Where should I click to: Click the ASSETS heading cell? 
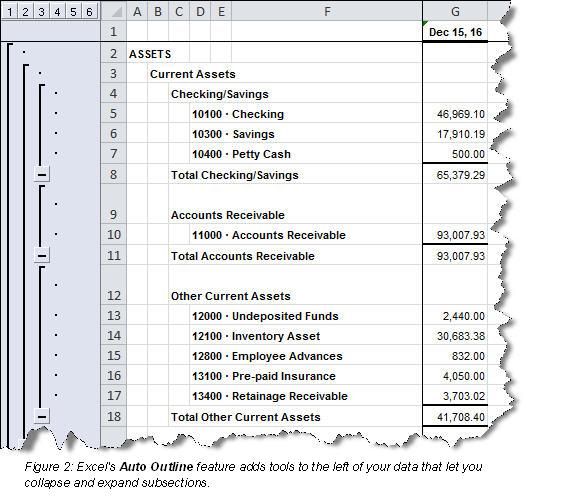[x=150, y=54]
